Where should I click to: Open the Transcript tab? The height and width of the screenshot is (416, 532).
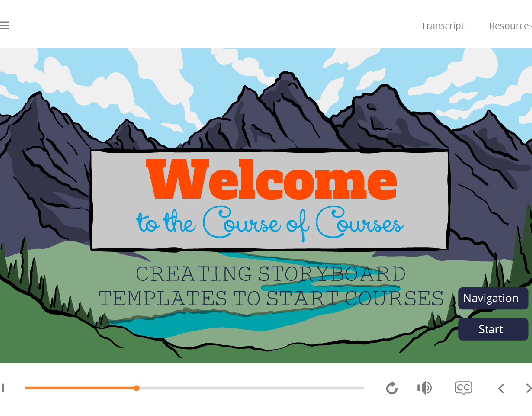click(443, 26)
